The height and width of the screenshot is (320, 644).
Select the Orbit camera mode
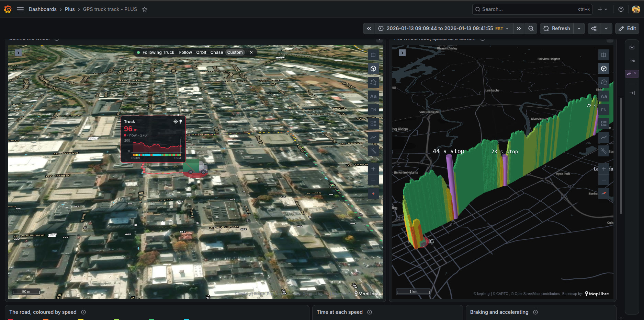(201, 52)
